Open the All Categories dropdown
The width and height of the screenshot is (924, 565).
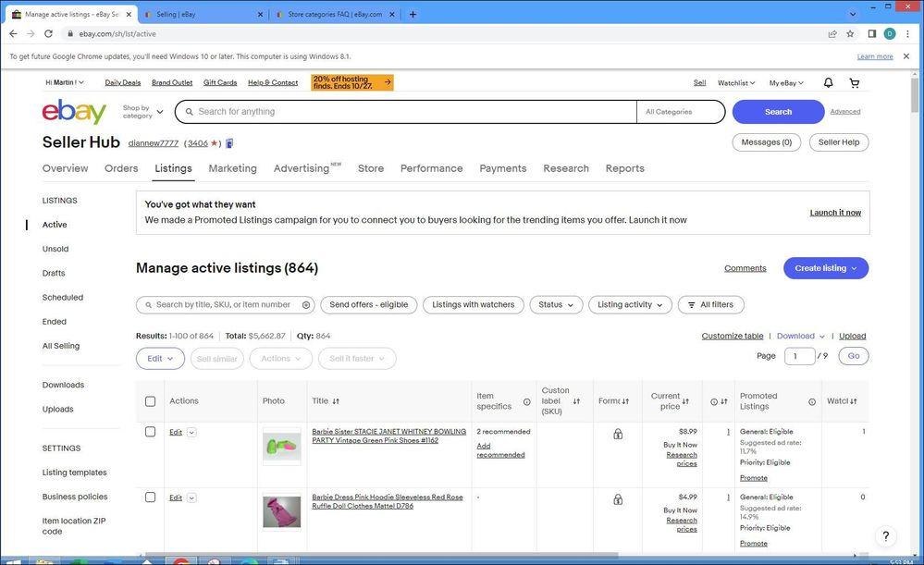point(681,111)
